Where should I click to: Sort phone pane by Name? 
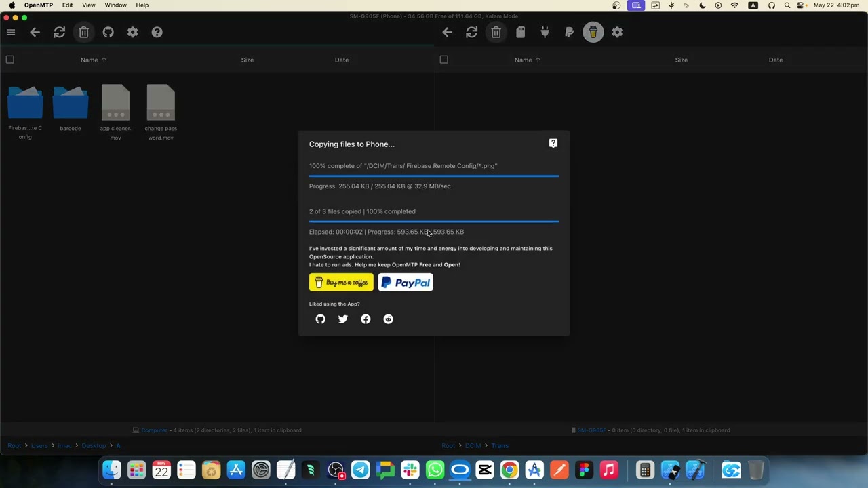(x=528, y=60)
